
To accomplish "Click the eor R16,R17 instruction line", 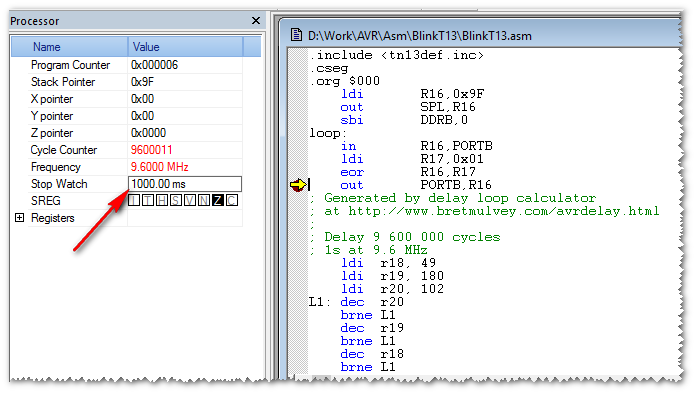I will [408, 172].
